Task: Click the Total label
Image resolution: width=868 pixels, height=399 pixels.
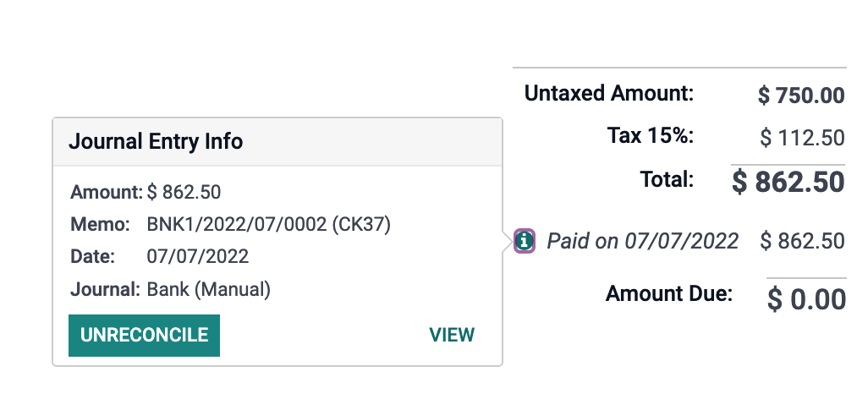Action: tap(667, 179)
